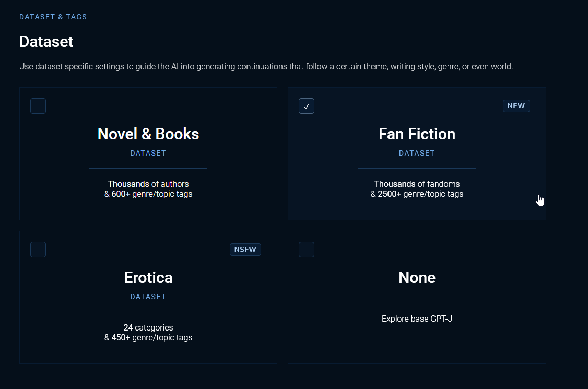The width and height of the screenshot is (588, 389).
Task: Click the NEW badge on Fan Fiction
Action: click(x=516, y=106)
